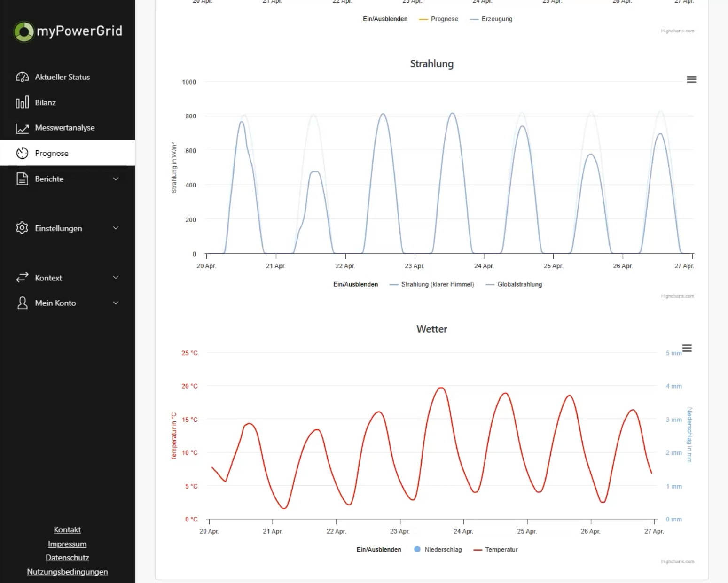The height and width of the screenshot is (583, 728).
Task: Open the Impressum link
Action: 67,544
